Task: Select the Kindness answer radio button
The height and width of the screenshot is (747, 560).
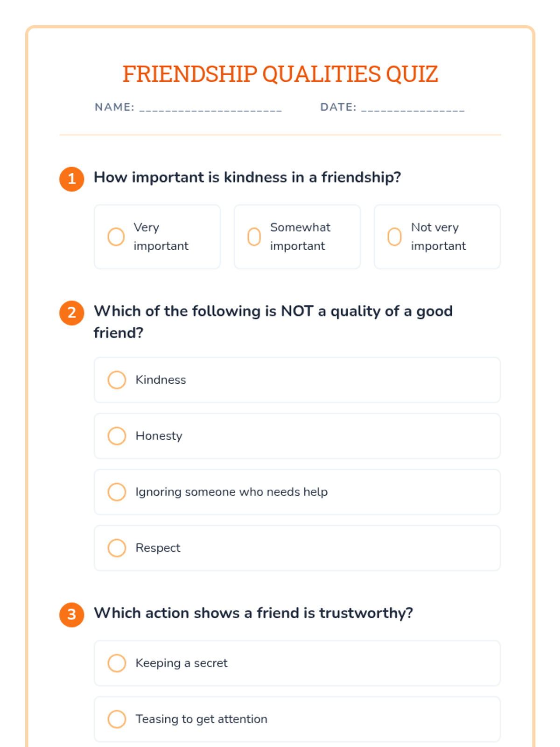Action: (x=117, y=380)
